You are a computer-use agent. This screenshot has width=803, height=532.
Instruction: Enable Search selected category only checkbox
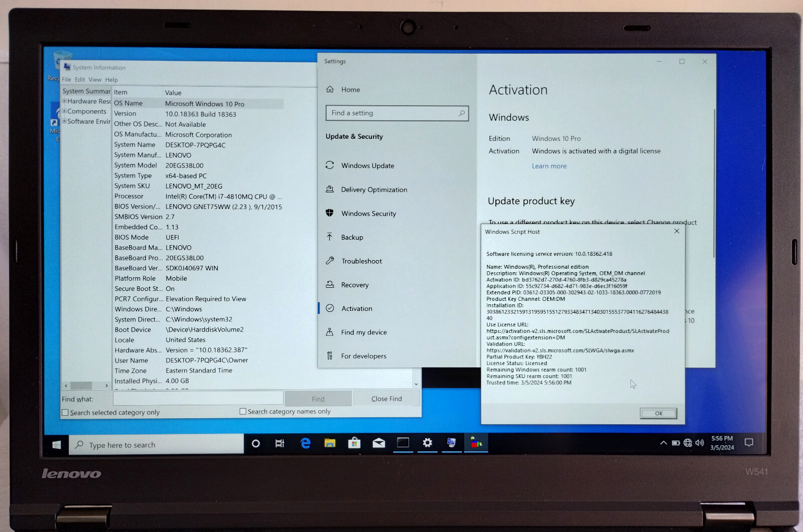coord(65,413)
